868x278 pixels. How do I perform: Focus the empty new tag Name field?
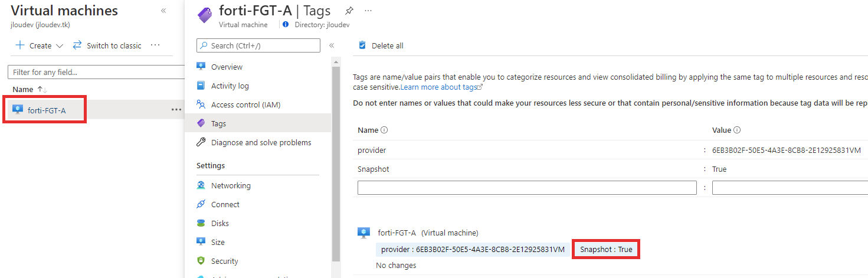pos(527,188)
